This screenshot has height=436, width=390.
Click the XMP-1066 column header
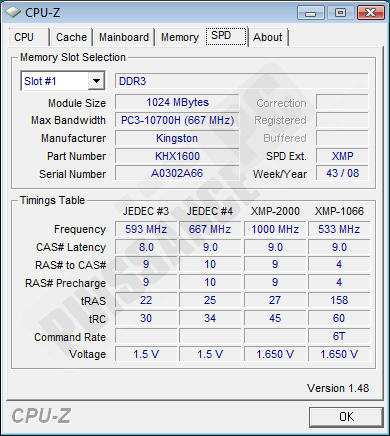click(339, 211)
